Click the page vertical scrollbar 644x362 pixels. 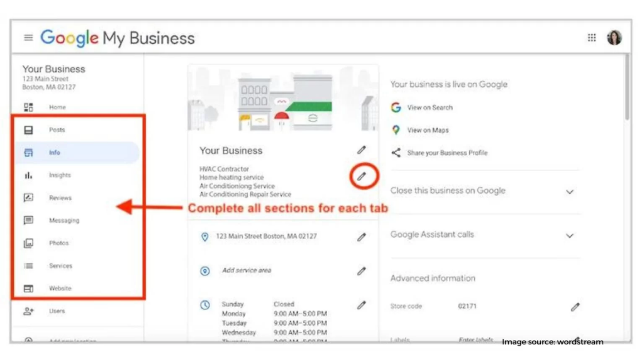tap(627, 88)
